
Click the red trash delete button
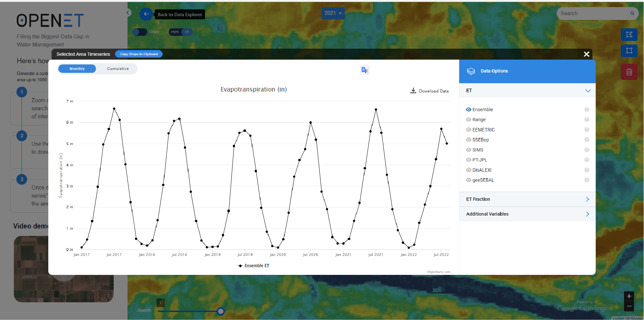coord(629,72)
